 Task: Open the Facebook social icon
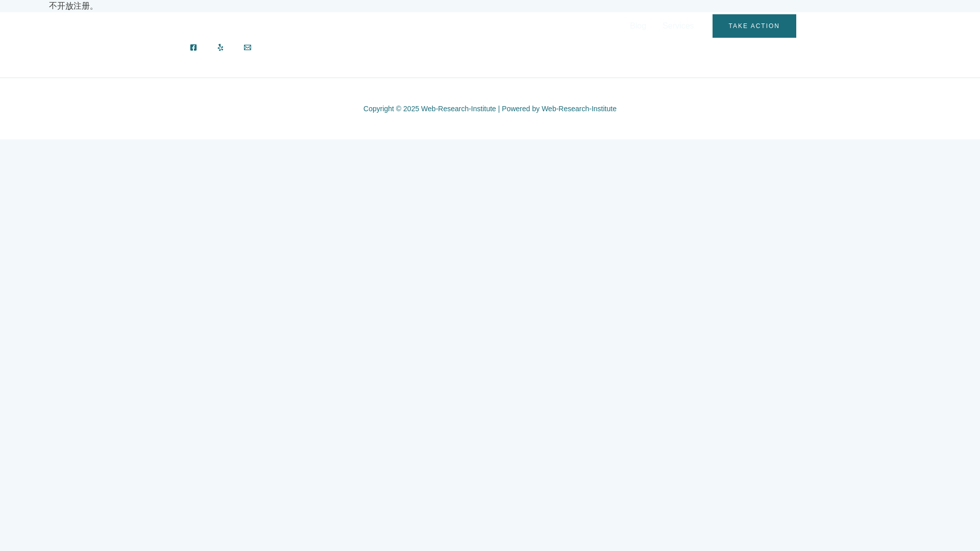click(x=193, y=47)
